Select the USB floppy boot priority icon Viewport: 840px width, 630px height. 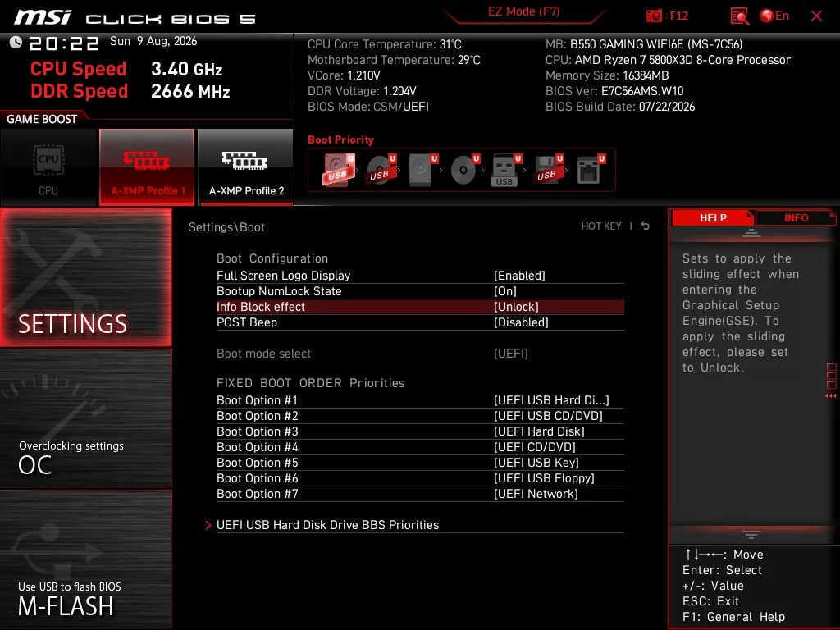point(547,170)
